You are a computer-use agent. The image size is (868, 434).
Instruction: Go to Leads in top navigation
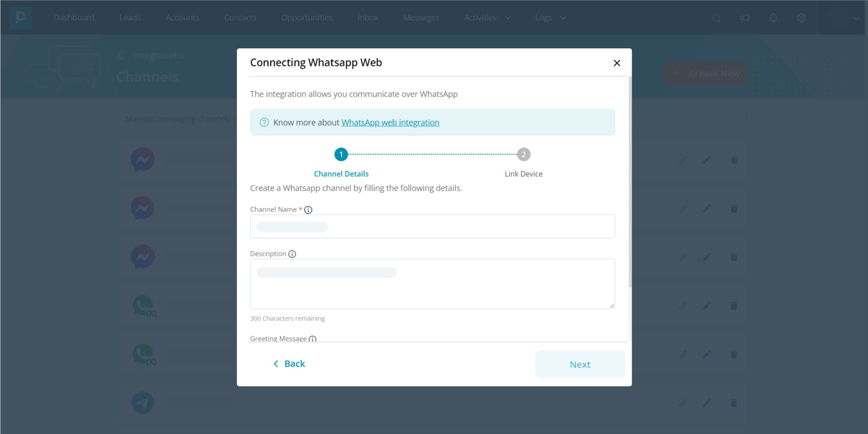point(130,18)
